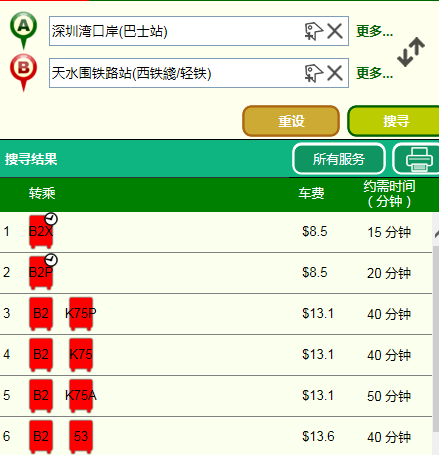Viewport: 439px width, 455px height.
Task: Select the B2P bus route icon
Action: 41,273
